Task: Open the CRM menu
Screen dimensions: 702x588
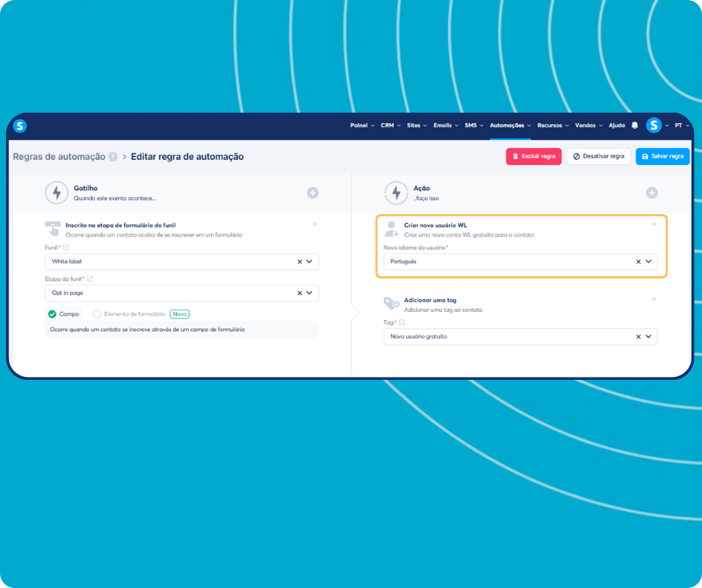Action: click(x=391, y=125)
